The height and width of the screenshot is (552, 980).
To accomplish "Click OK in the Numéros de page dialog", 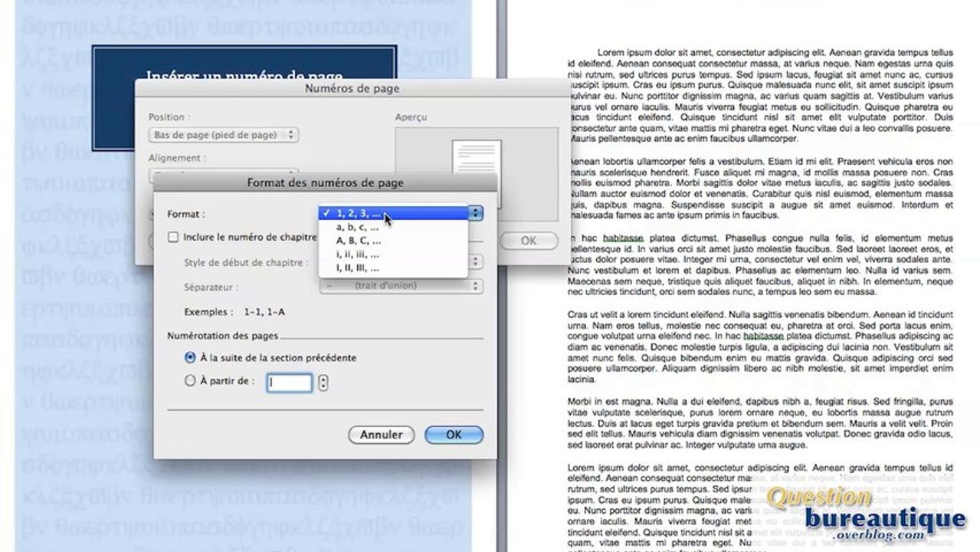I will pyautogui.click(x=529, y=241).
